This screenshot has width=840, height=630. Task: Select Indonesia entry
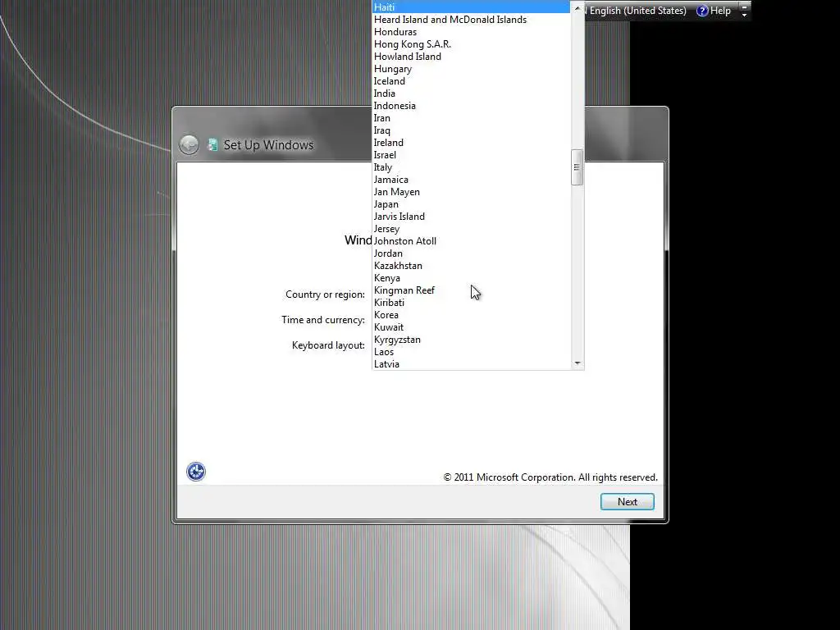coord(471,106)
